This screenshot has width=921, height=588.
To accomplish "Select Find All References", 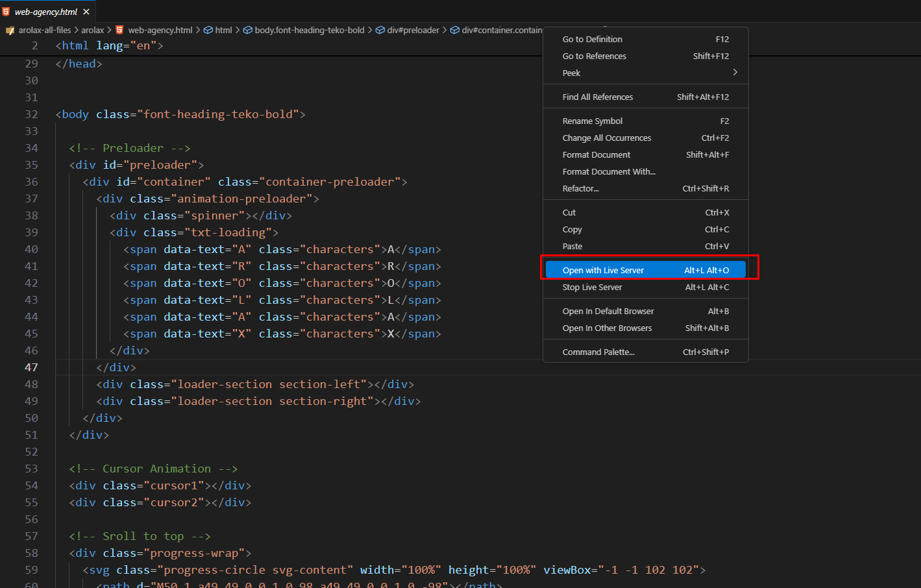I will tap(645, 97).
